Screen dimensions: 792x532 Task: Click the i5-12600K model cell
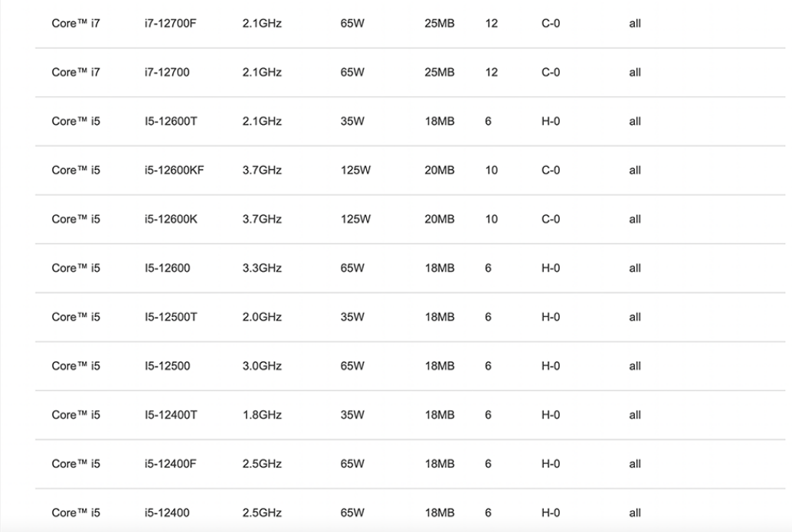(x=170, y=220)
